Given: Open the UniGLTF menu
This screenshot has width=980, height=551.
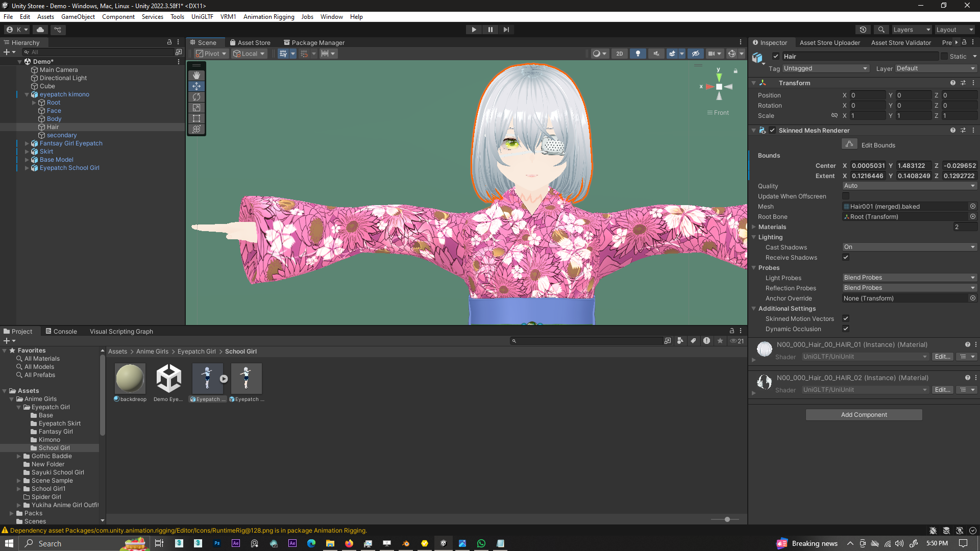Looking at the screenshot, I should 202,17.
